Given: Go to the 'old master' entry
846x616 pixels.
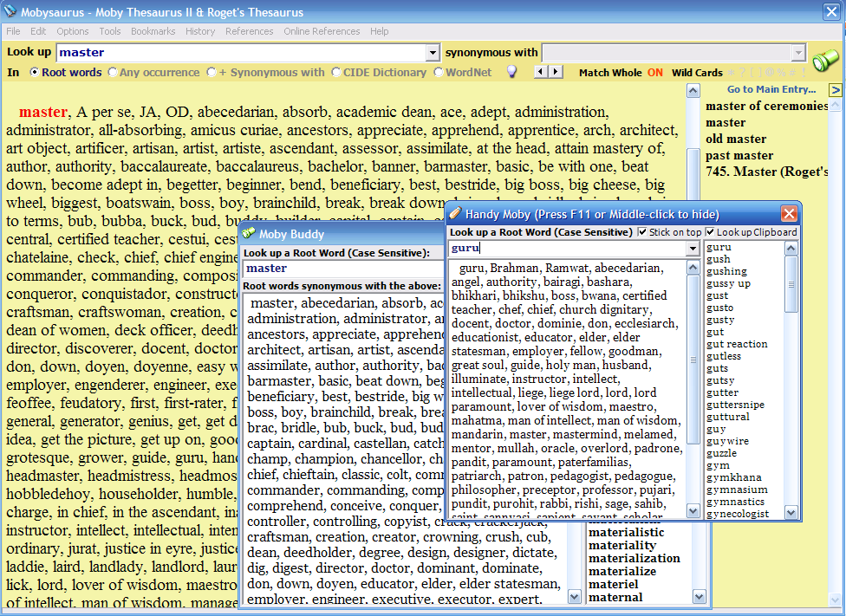Looking at the screenshot, I should (x=736, y=139).
